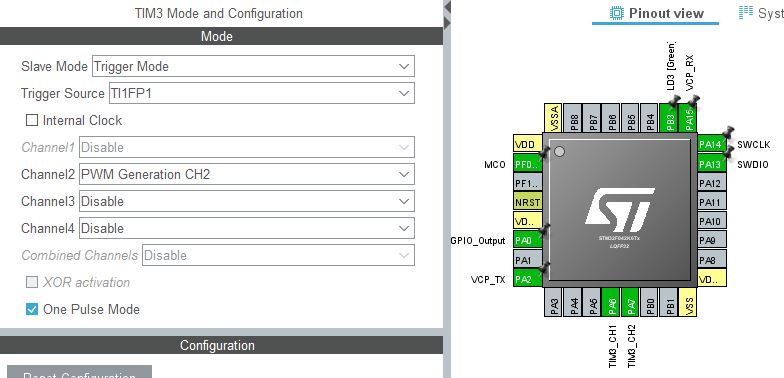
Task: Select the top-left VDD pin
Action: coord(528,144)
